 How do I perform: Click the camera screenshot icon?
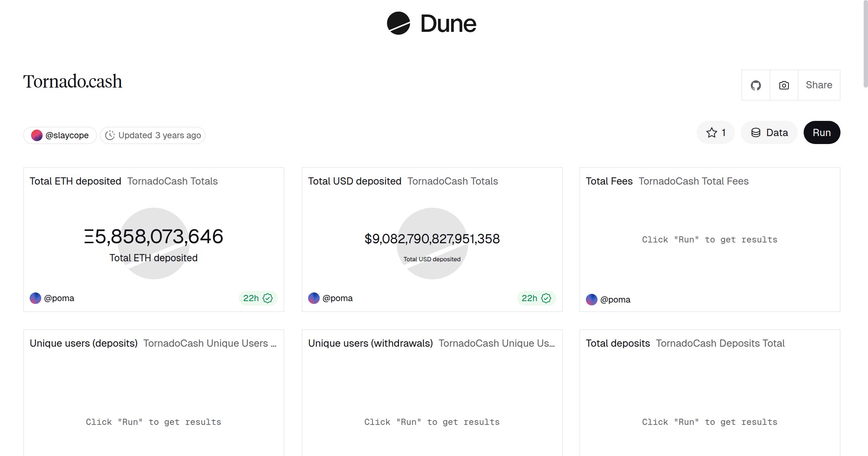coord(784,85)
